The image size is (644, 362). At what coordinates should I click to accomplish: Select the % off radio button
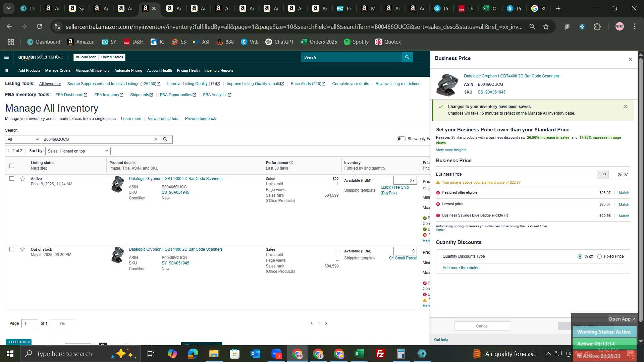[x=580, y=257]
